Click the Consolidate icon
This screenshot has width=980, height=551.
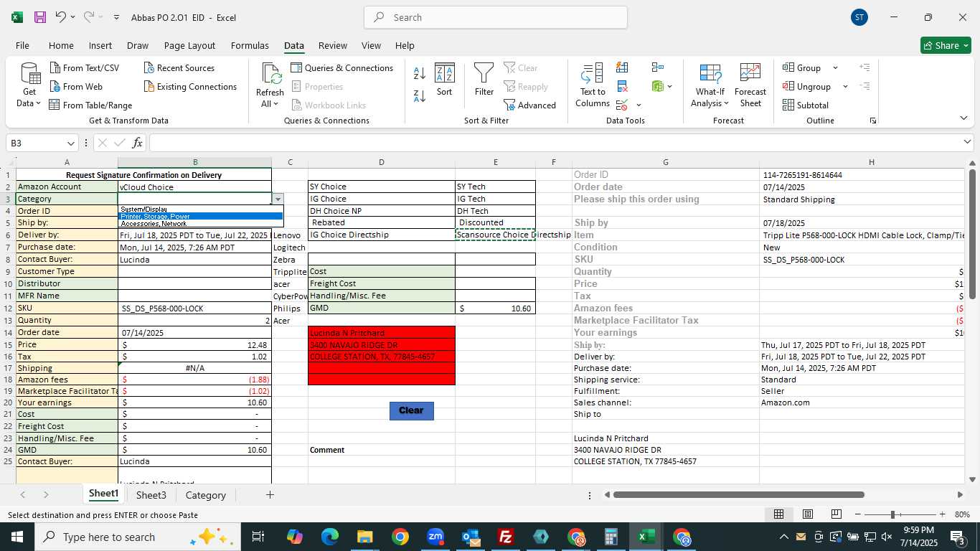[x=657, y=67]
